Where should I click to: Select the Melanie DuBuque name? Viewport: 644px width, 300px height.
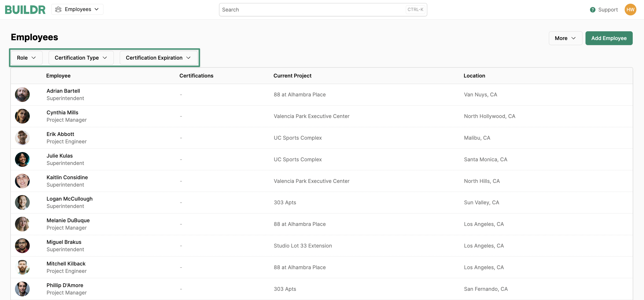point(68,220)
